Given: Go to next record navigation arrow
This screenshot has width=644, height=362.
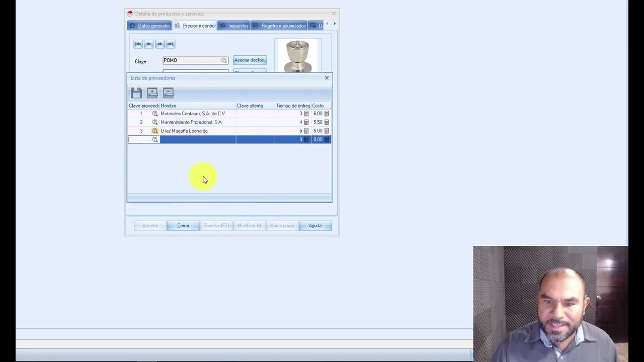Looking at the screenshot, I should coord(159,44).
